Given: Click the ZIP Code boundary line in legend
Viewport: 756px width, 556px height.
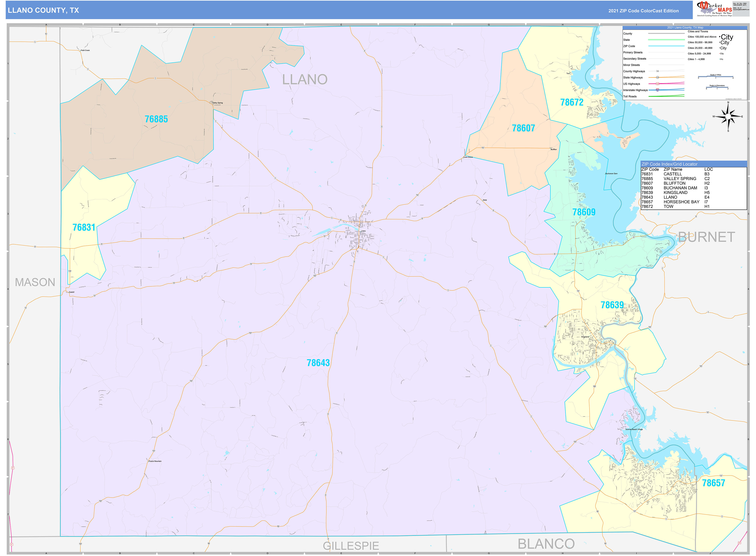Looking at the screenshot, I should [x=666, y=46].
